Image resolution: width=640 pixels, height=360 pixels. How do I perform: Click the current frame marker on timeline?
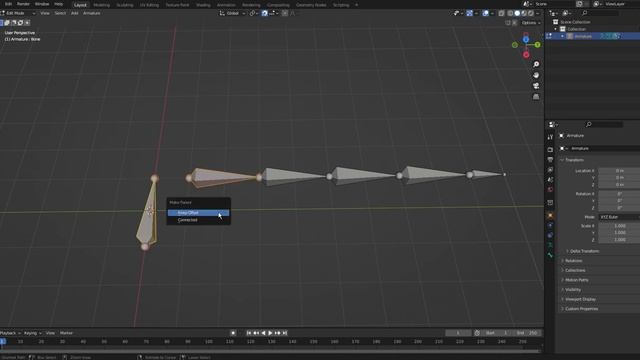2,342
